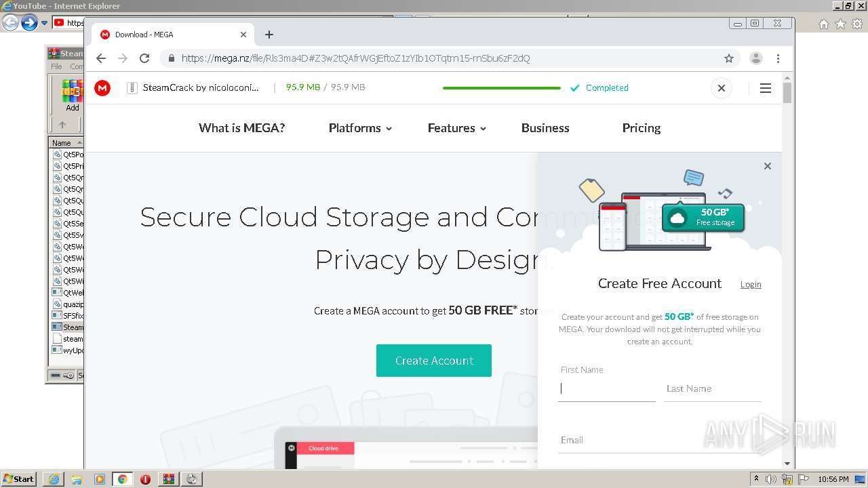Click the Add button in WinRAR window
Viewport: 868px width, 488px height.
tap(72, 96)
